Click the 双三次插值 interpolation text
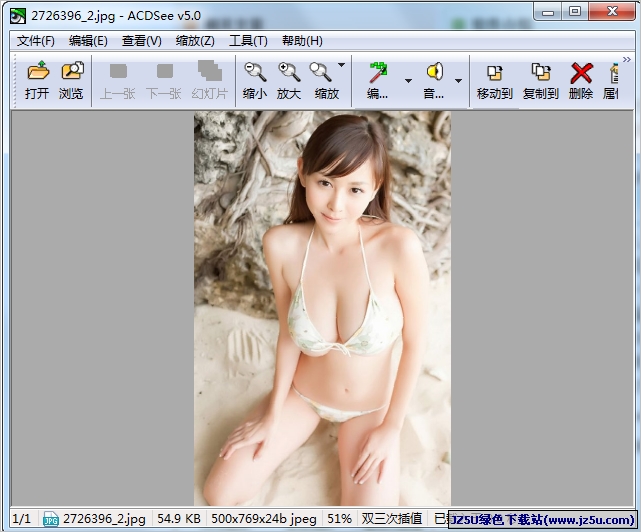Image resolution: width=641 pixels, height=532 pixels. pos(392,519)
